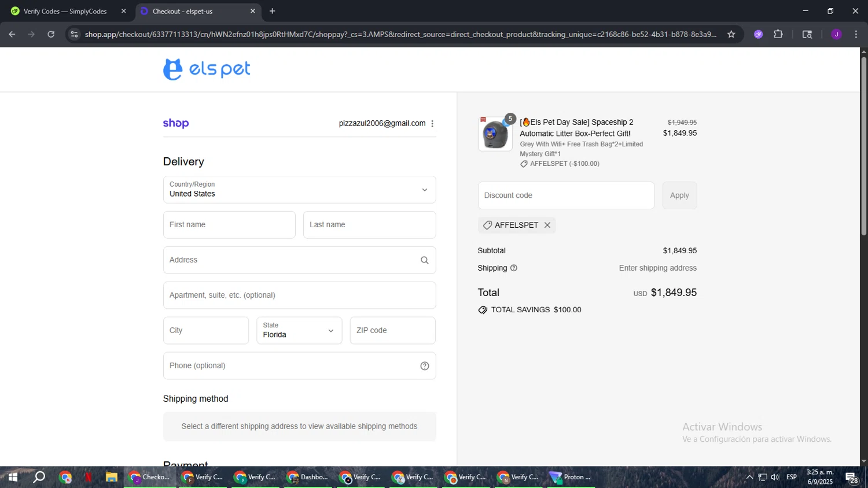
Task: Click the ZIP code field
Action: pyautogui.click(x=392, y=330)
